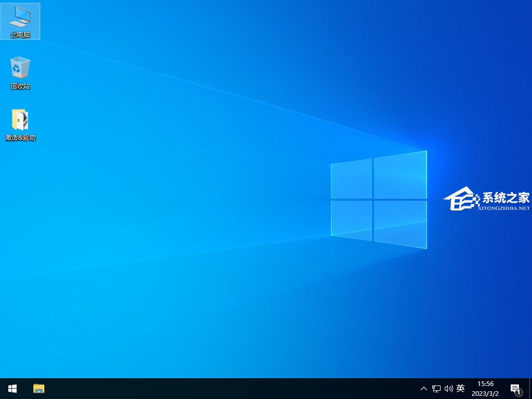
Task: Select the 回收站 Recycle Bin icon
Action: click(20, 68)
